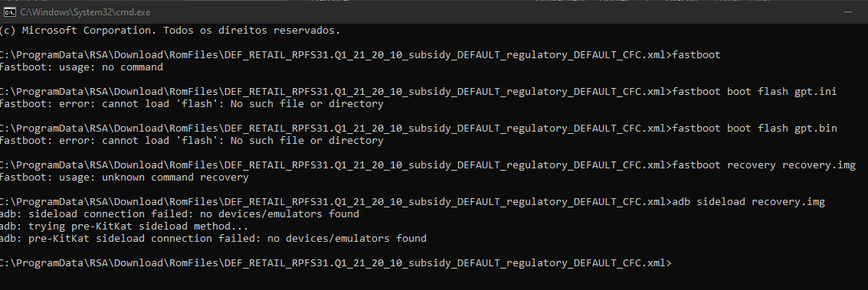868x290 pixels.
Task: Click the cannot load 'flash' error under gpt.ini
Action: coord(192,104)
